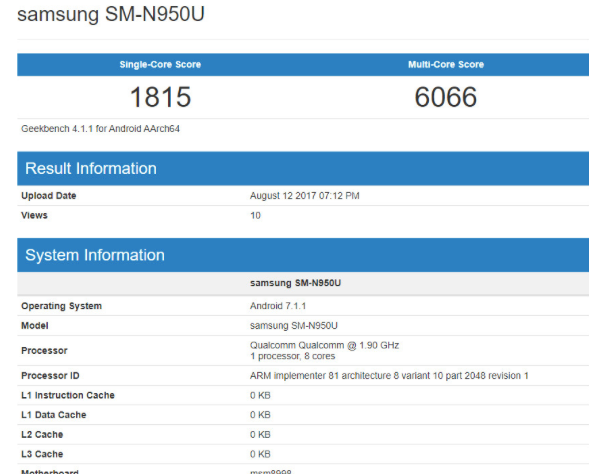Click the multi-core score 6066

click(446, 97)
